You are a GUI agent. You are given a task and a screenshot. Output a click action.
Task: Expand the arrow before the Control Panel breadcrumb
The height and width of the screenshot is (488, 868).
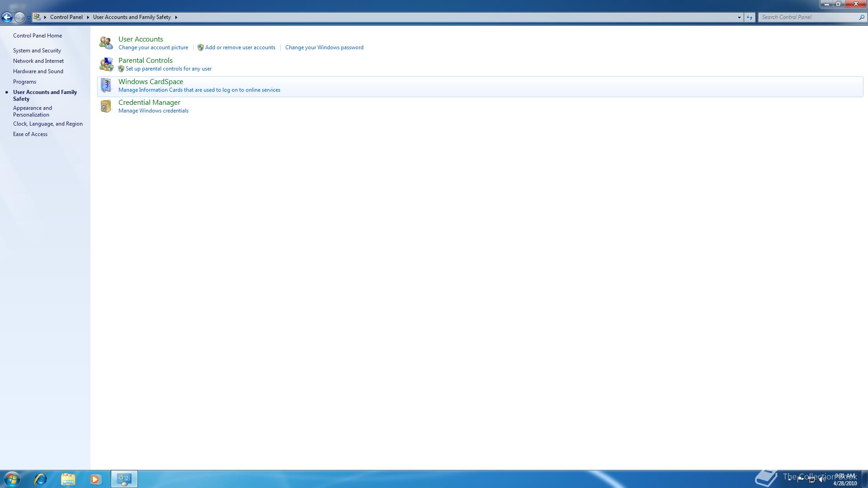pyautogui.click(x=45, y=17)
